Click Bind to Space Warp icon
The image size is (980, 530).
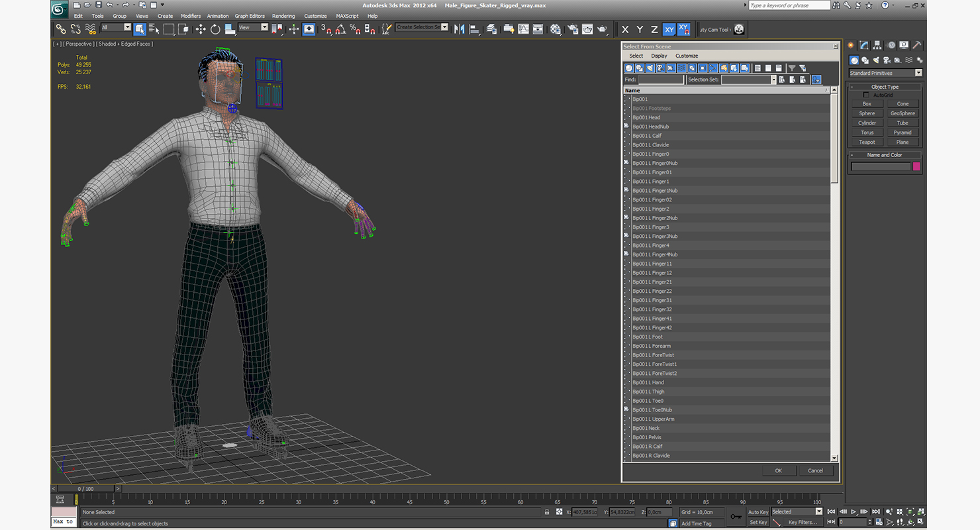[x=90, y=28]
